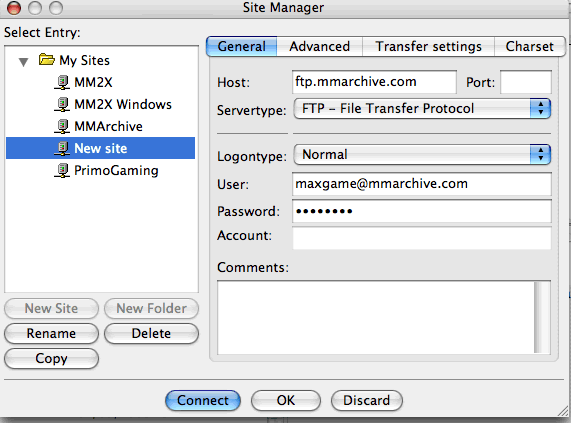
Task: Switch to the Charset tab
Action: coord(529,47)
